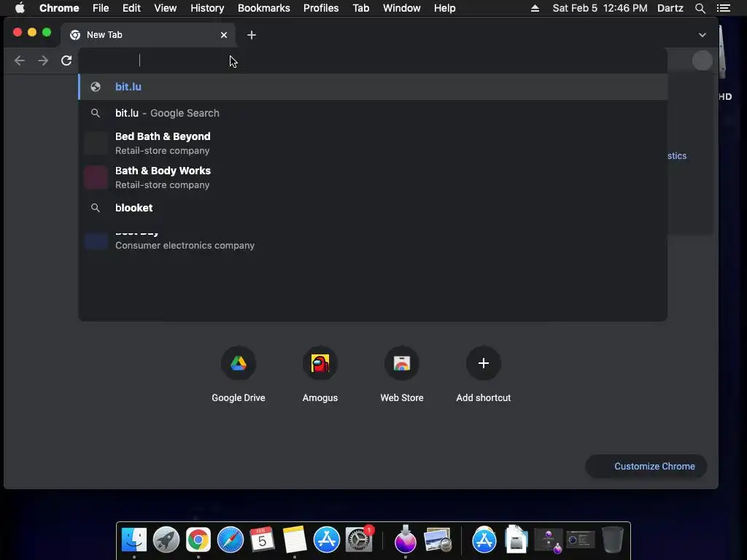Select the blooket search suggestion

pyautogui.click(x=373, y=208)
